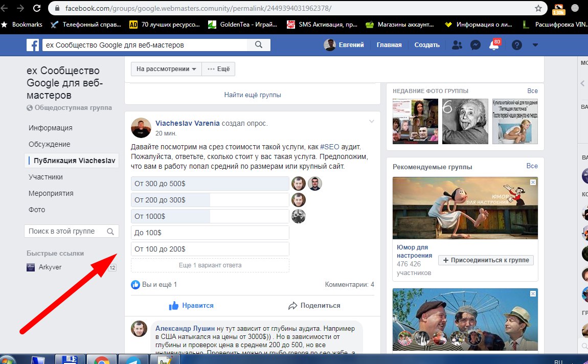This screenshot has width=588, height=364.
Task: Open the collage of faces photo thumbnail
Action: 415,122
